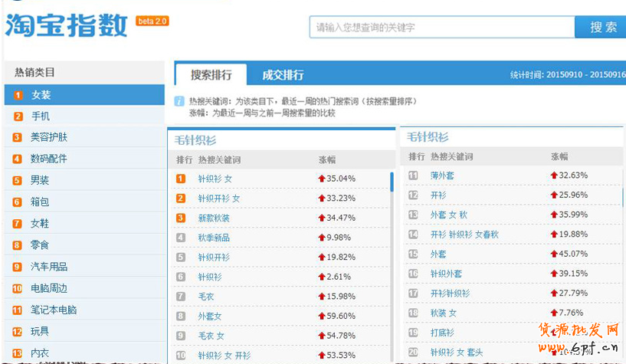Screen dimensions: 626x364
Task: Click the 毛衣 女 keyword
Action: pos(211,336)
